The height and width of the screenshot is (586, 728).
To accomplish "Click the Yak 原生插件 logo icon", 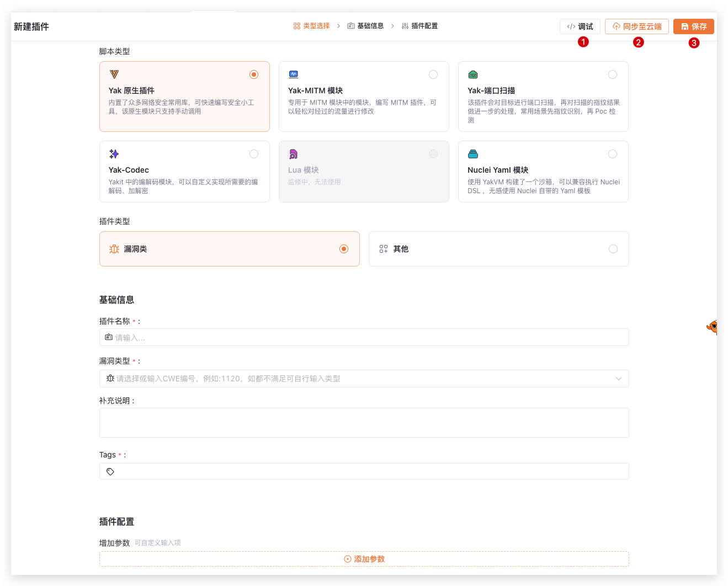I will [x=114, y=74].
